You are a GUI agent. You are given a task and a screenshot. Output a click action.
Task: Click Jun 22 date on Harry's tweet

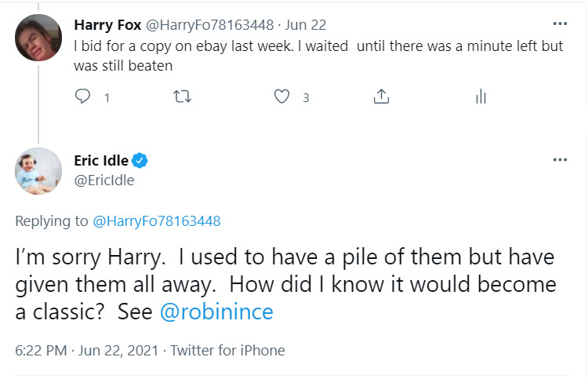point(306,25)
